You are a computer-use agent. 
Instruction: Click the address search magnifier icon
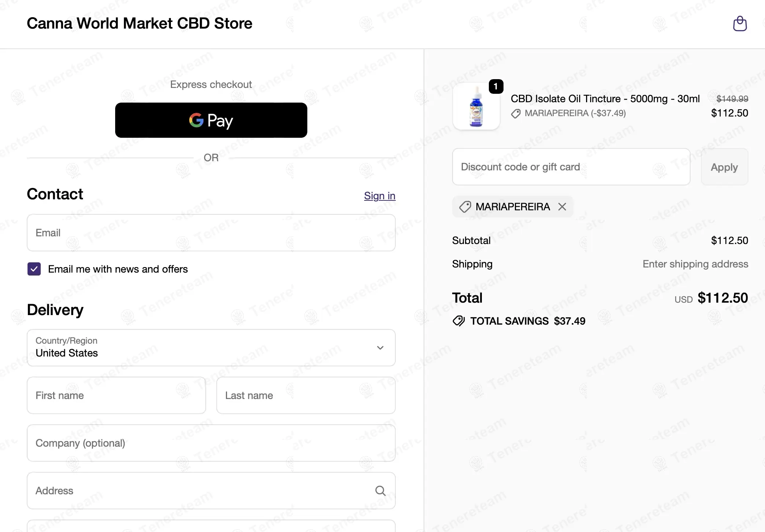click(x=380, y=491)
